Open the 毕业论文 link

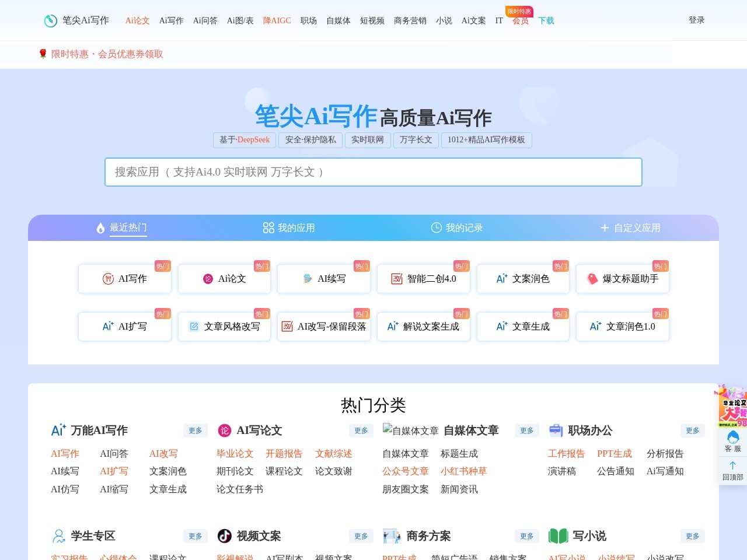click(235, 454)
